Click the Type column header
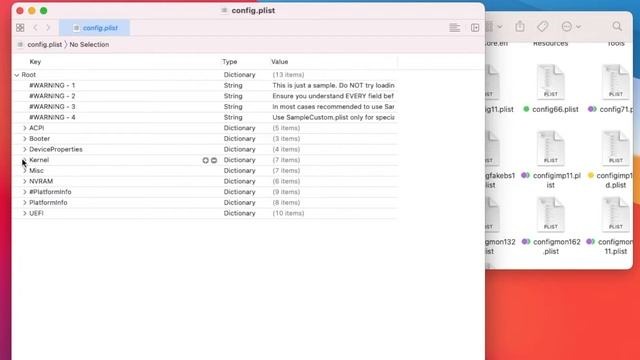The width and height of the screenshot is (640, 360). pyautogui.click(x=229, y=62)
